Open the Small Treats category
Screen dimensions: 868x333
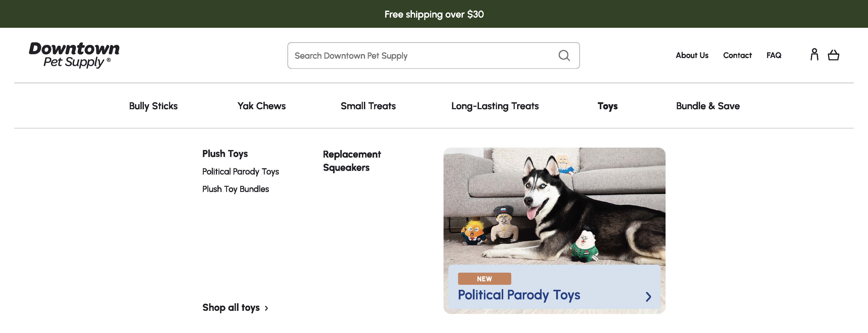(x=368, y=106)
